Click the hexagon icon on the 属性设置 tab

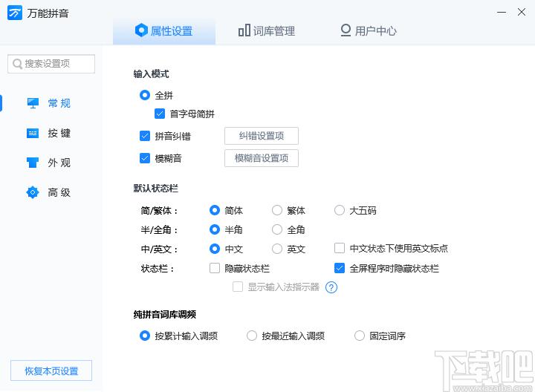click(x=141, y=30)
